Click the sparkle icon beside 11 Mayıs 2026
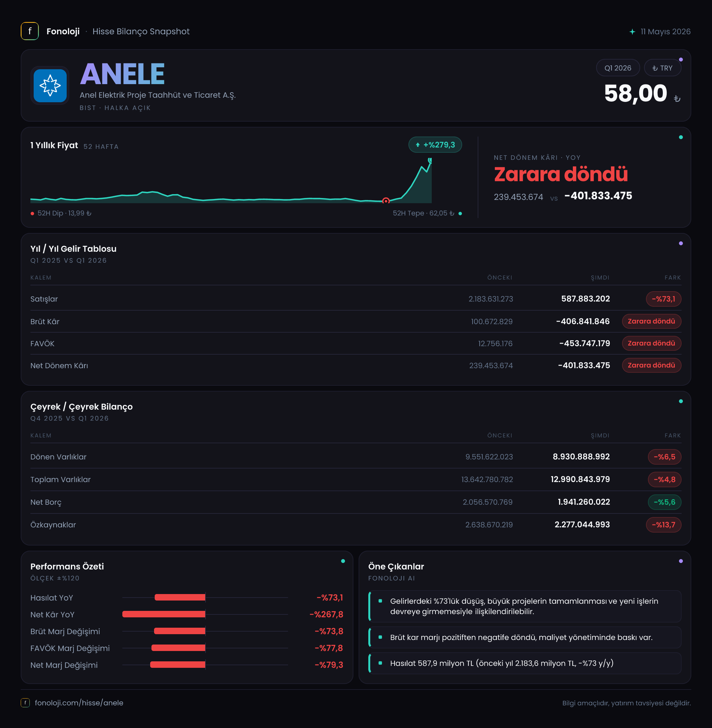 coord(632,32)
